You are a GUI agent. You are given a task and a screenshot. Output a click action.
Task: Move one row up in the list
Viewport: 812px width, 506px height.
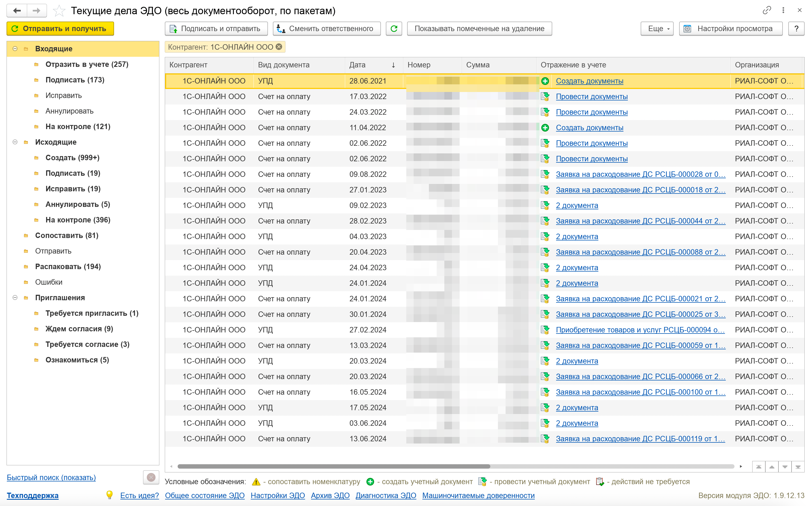772,467
